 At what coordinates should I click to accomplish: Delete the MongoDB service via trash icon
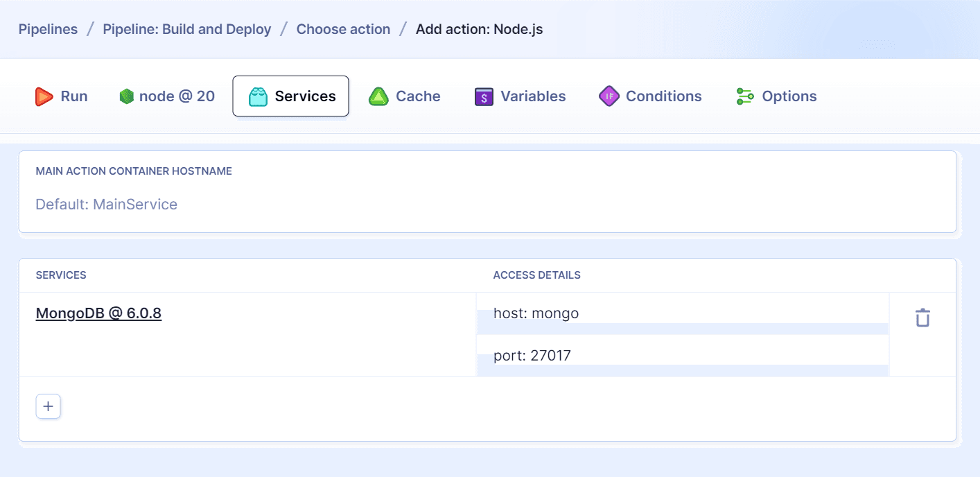click(x=922, y=317)
